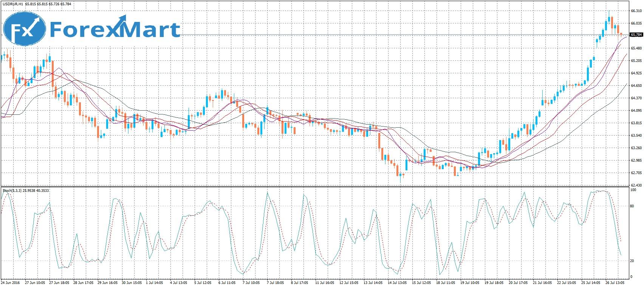This screenshot has height=287, width=644.
Task: Select the current price tag 65.784
Action: coord(637,35)
